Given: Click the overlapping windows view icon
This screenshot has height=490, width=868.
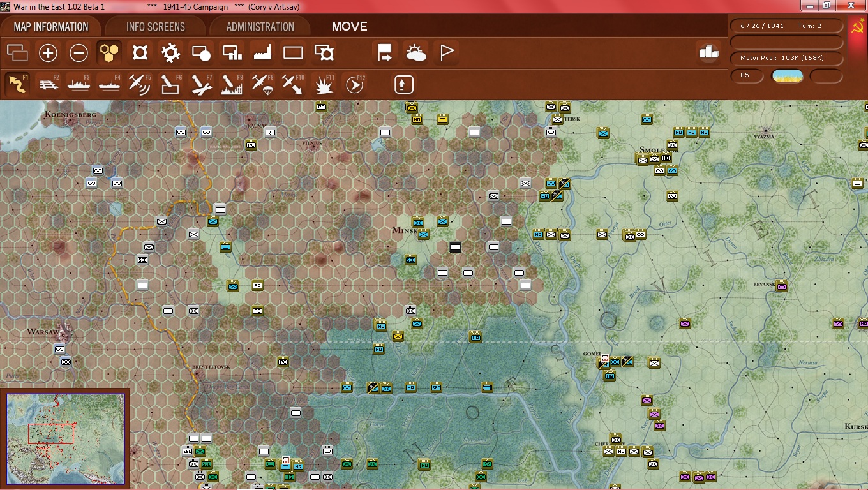Looking at the screenshot, I should (x=17, y=53).
